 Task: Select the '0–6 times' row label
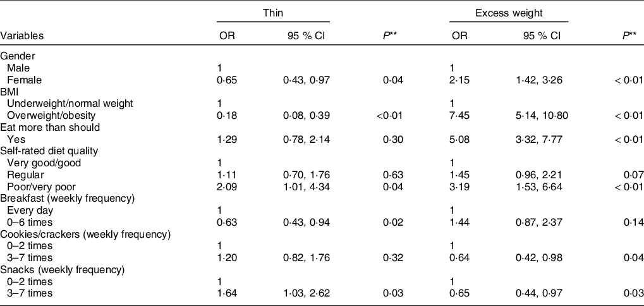click(31, 220)
